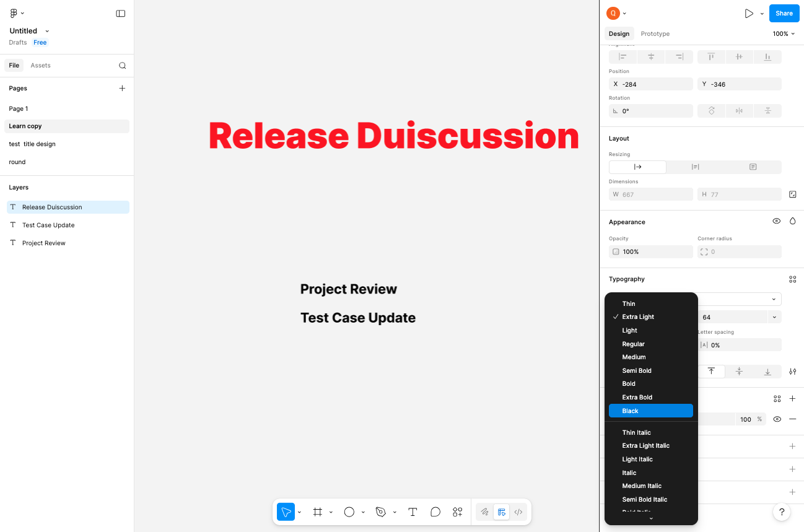The height and width of the screenshot is (532, 804).
Task: Align selection right
Action: coord(679,57)
